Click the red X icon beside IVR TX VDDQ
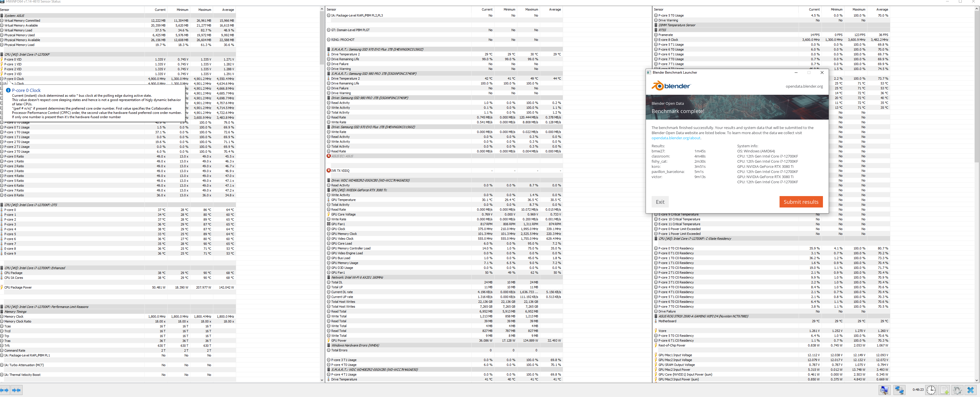980x397 pixels. click(x=329, y=171)
